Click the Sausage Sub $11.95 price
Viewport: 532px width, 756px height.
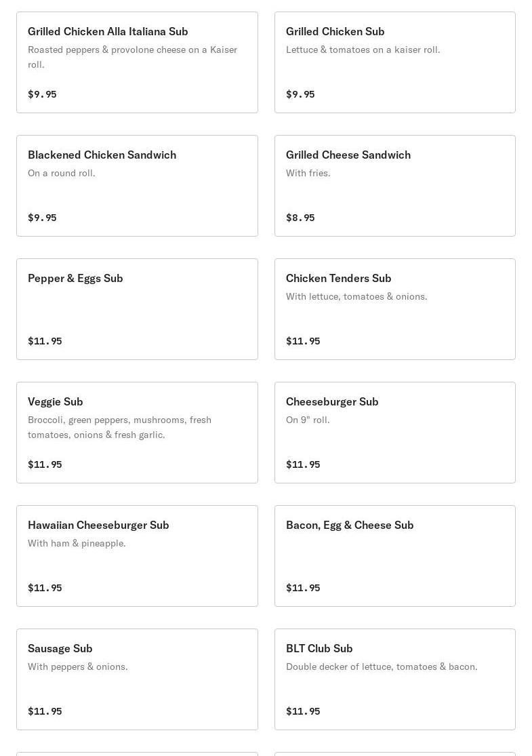[45, 711]
